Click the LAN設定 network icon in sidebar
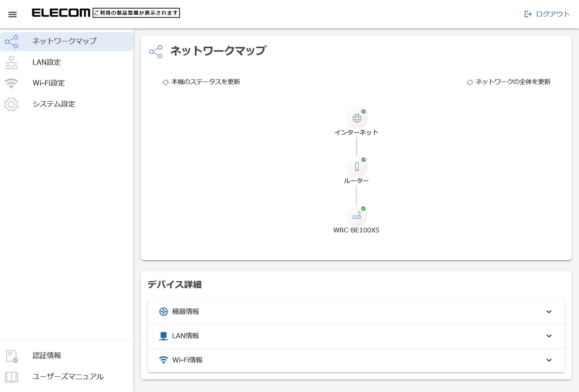Viewport: 579px width, 392px height. pos(11,63)
